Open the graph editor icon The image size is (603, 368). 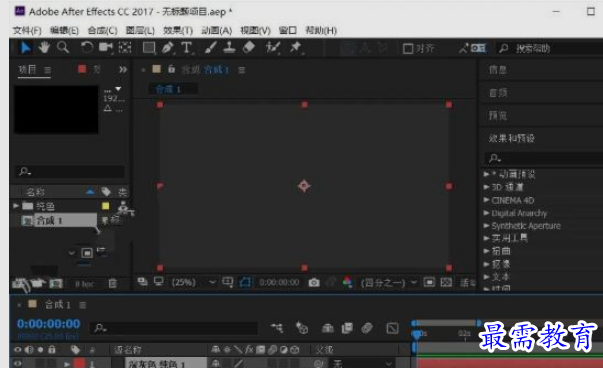392,328
